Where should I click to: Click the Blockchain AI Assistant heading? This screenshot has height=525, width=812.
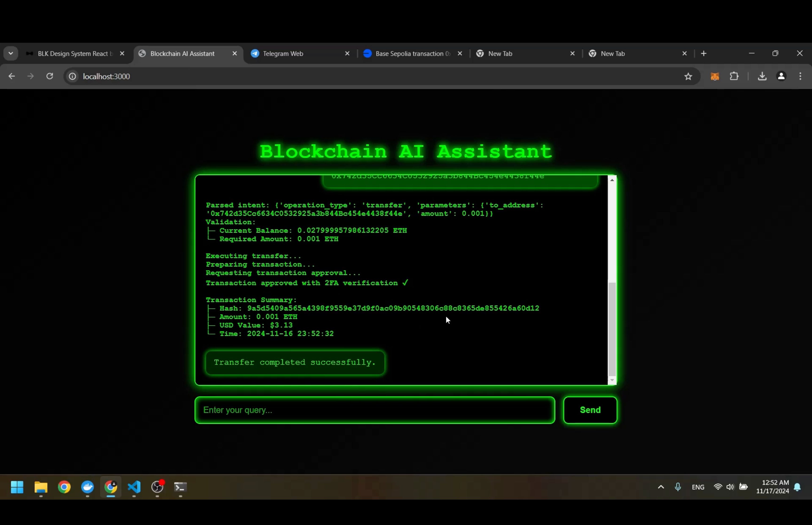[406, 152]
